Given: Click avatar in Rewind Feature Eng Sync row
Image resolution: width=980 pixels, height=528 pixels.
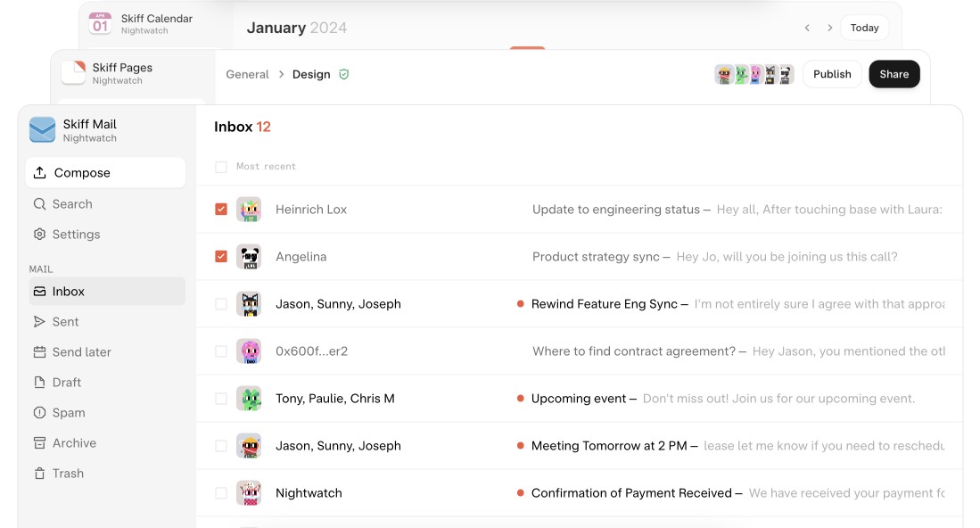Looking at the screenshot, I should click(249, 303).
